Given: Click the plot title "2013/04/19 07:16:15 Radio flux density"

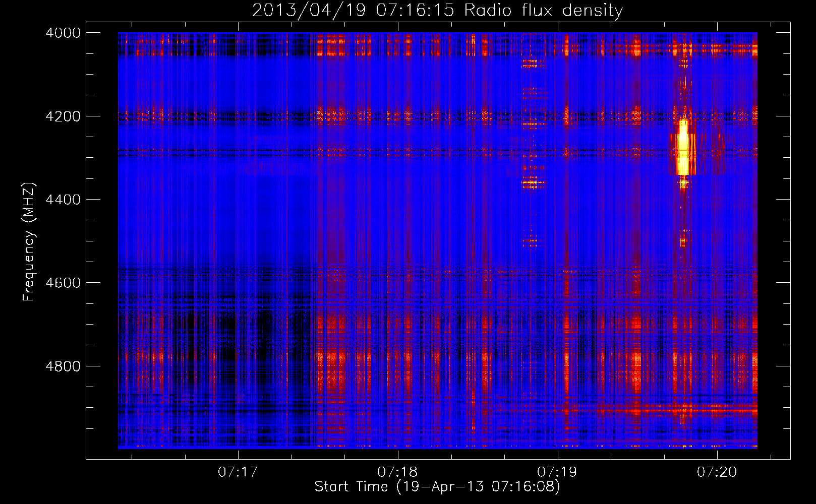Looking at the screenshot, I should click(437, 10).
